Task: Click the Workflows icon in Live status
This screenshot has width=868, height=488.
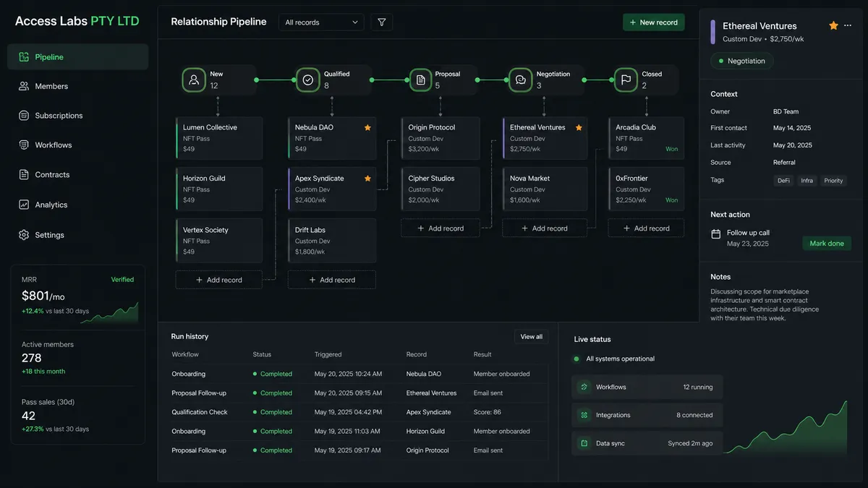Action: click(x=584, y=387)
